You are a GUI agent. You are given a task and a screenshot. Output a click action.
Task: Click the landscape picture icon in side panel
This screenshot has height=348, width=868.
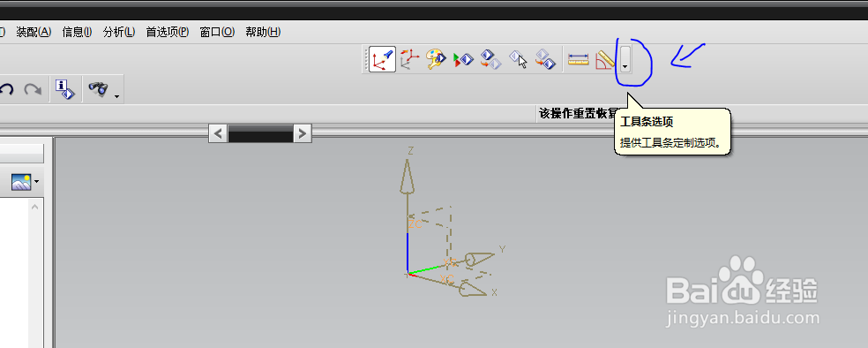tap(21, 181)
